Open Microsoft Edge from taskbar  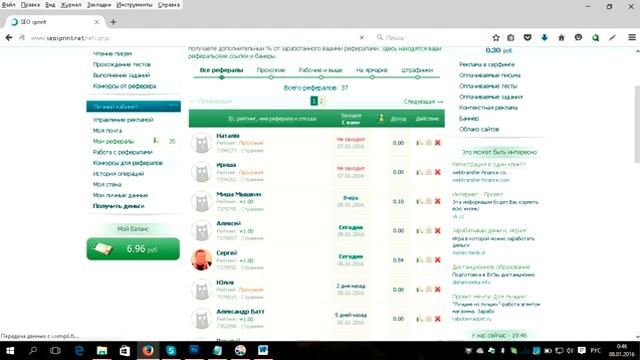[x=79, y=350]
